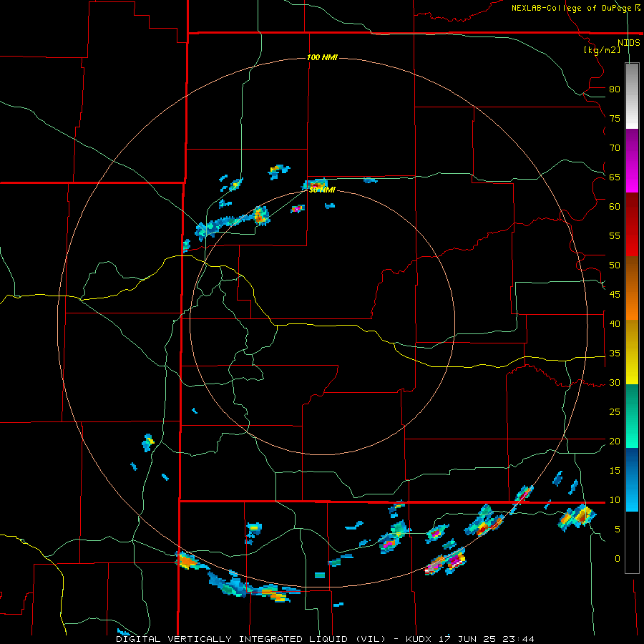Click the 35 scale label
The height and width of the screenshot is (644, 644).
tap(615, 353)
